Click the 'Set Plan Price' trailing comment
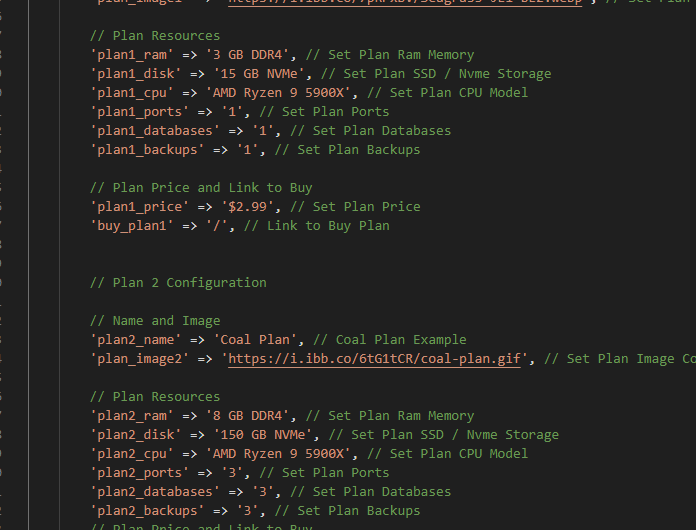This screenshot has height=530, width=696. 359,207
